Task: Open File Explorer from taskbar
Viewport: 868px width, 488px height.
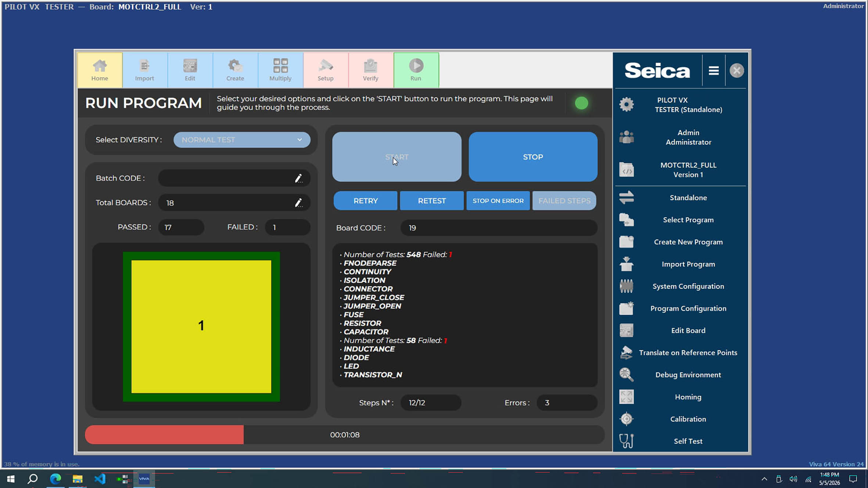Action: click(78, 479)
